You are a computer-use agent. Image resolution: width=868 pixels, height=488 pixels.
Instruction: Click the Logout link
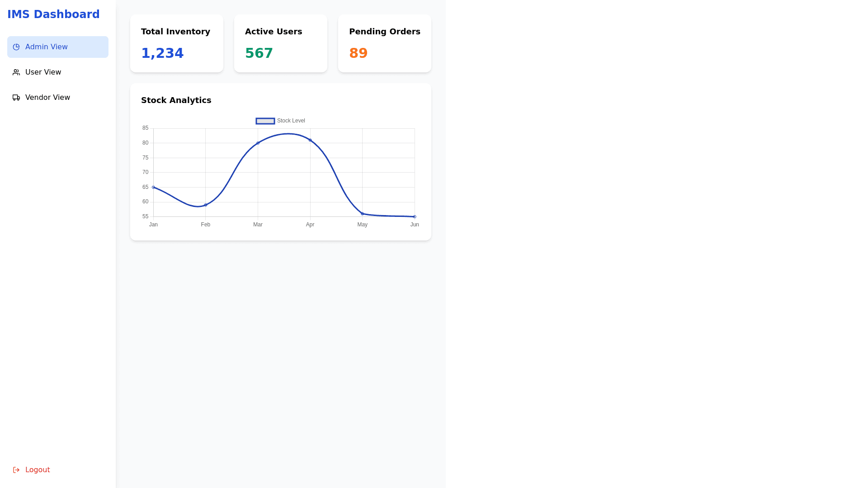point(37,470)
